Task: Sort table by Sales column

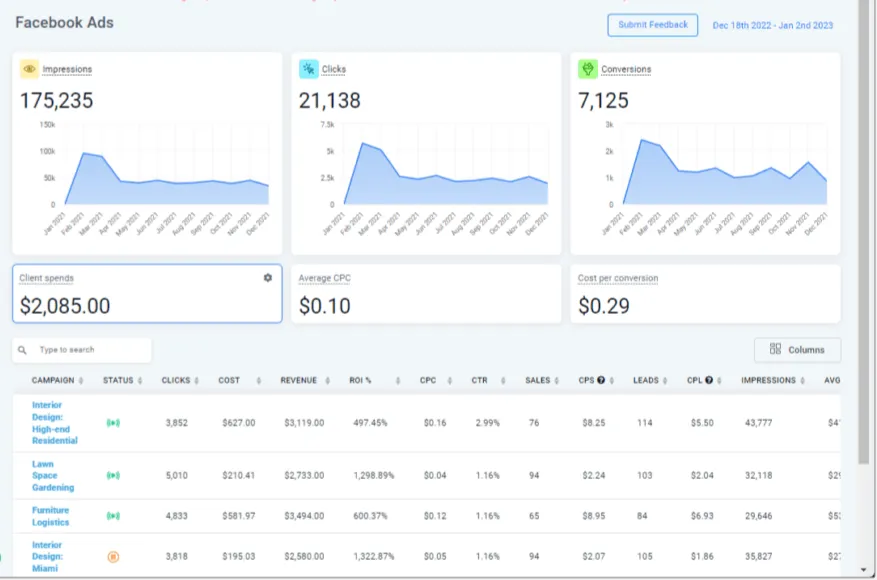Action: (x=557, y=381)
